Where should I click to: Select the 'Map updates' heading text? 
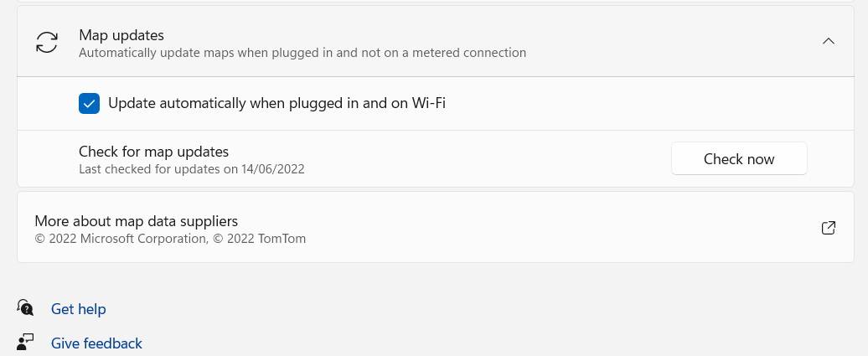tap(121, 35)
